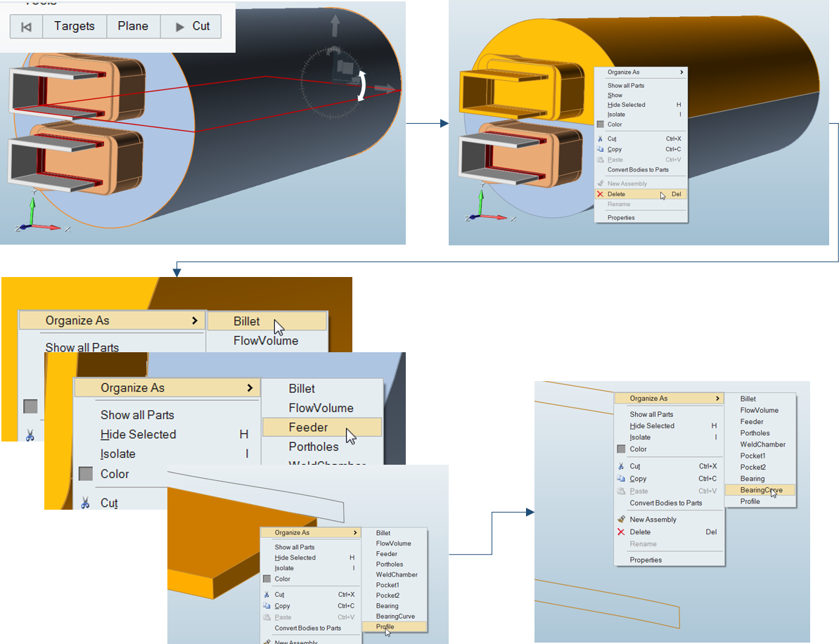The image size is (839, 644).
Task: Expand Organize As beside the highlighted Billet
Action: tap(113, 321)
